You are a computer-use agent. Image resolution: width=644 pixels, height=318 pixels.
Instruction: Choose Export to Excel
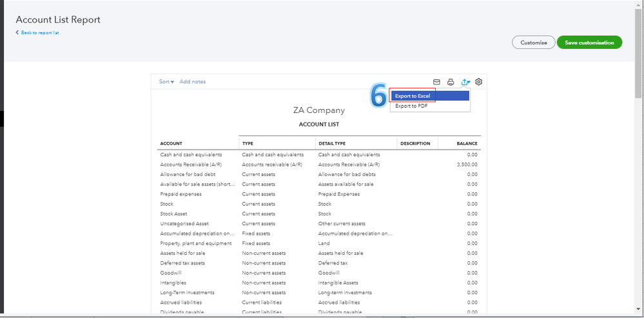[x=413, y=96]
